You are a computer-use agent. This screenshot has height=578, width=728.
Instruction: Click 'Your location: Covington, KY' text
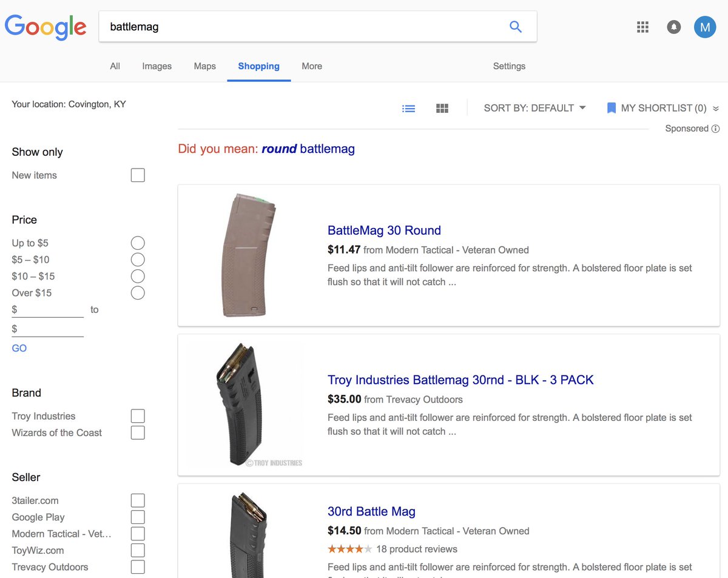69,104
